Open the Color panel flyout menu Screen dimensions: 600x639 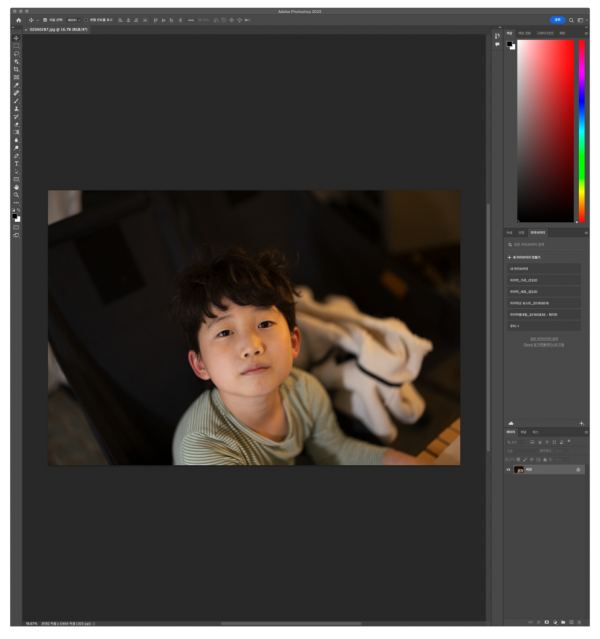point(586,33)
